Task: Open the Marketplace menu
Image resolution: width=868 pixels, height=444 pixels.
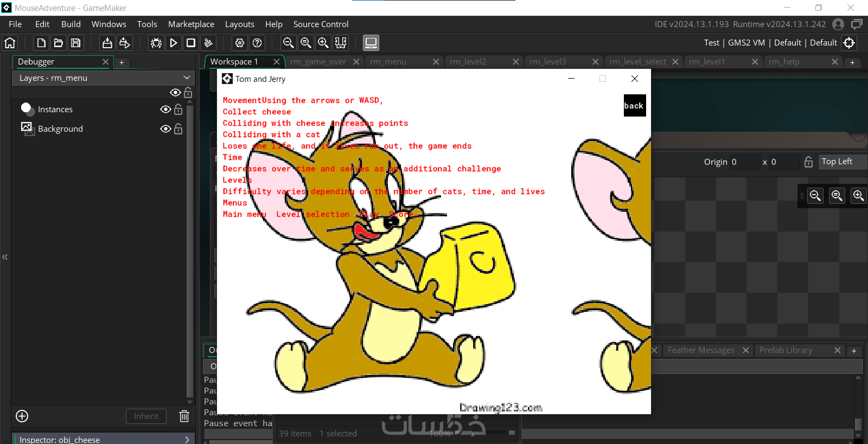Action: [x=191, y=24]
